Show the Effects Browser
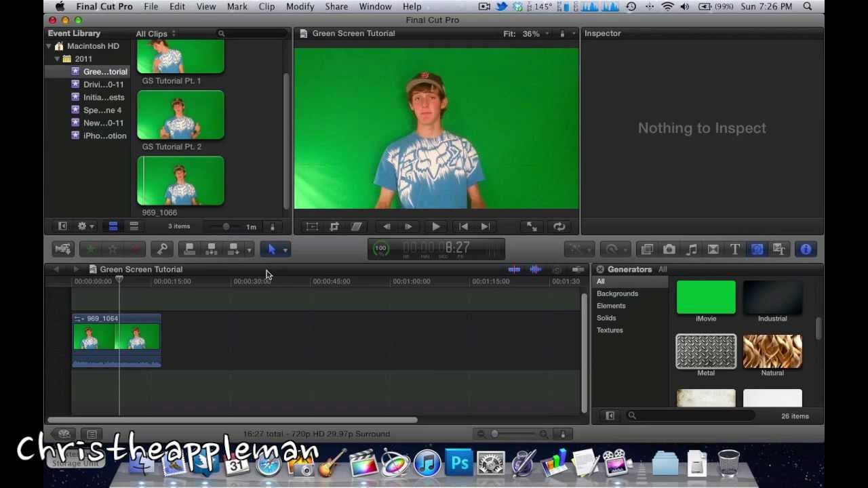868x488 pixels. 647,249
